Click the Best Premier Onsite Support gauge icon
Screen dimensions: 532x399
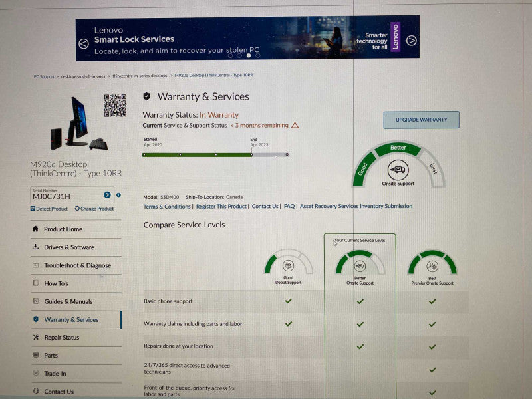tap(432, 266)
